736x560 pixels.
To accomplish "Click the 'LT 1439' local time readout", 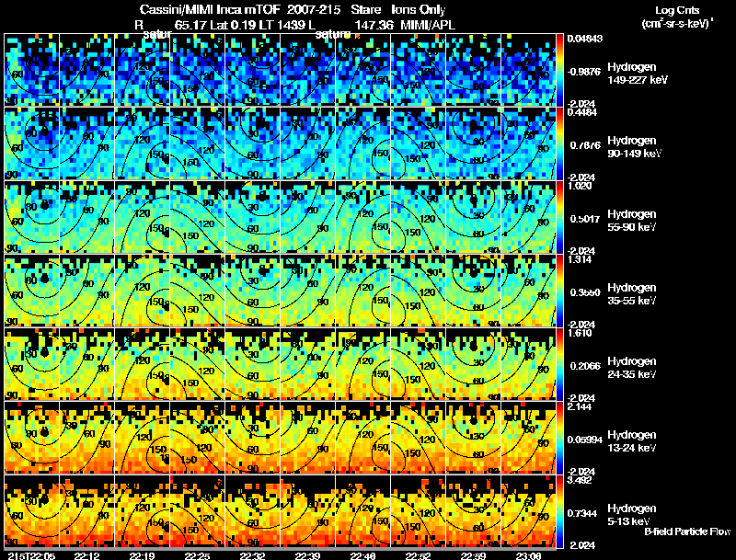I will pyautogui.click(x=282, y=25).
